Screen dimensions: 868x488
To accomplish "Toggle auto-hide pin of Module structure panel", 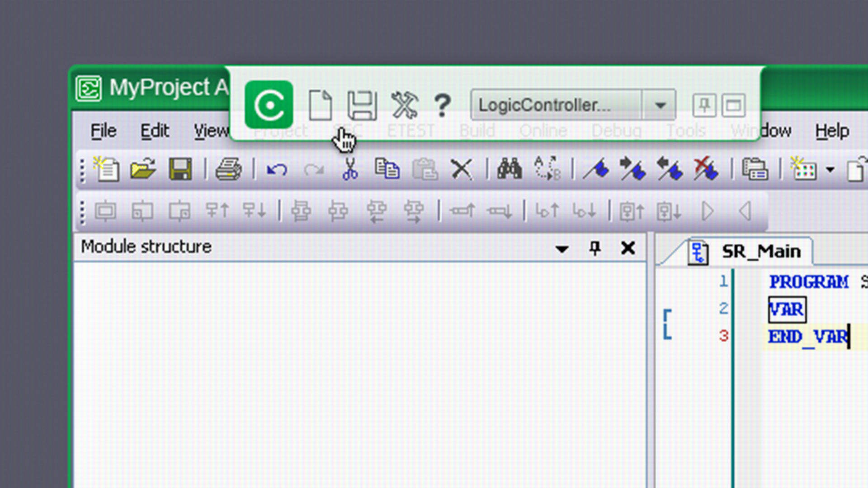I will (595, 248).
